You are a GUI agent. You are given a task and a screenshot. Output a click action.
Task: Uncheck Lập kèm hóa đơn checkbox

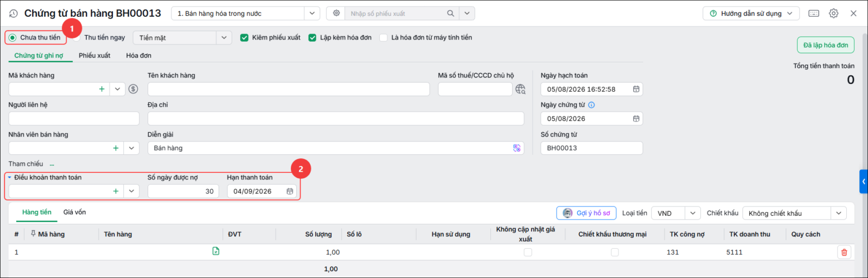click(x=312, y=37)
